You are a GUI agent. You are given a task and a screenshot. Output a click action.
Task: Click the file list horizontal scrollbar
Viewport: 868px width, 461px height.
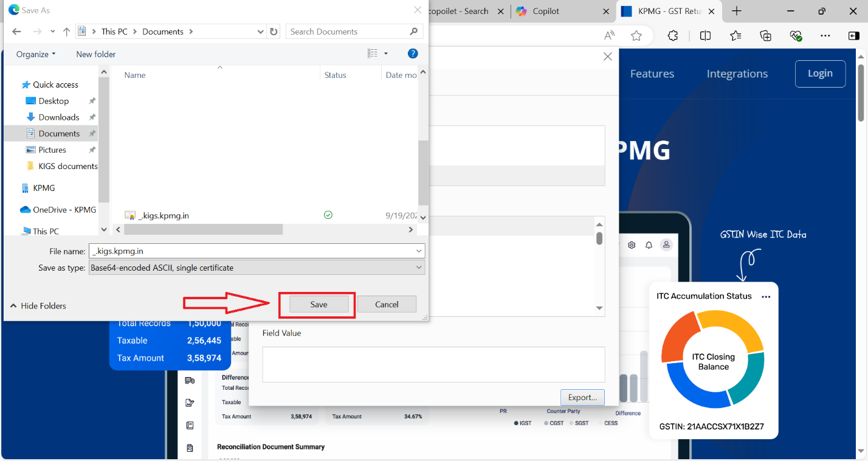pos(204,229)
